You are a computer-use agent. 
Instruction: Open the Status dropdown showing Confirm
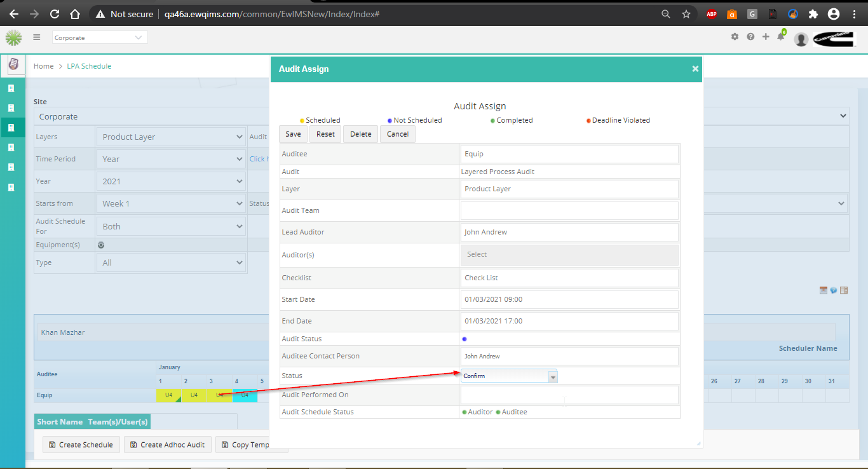(x=509, y=376)
